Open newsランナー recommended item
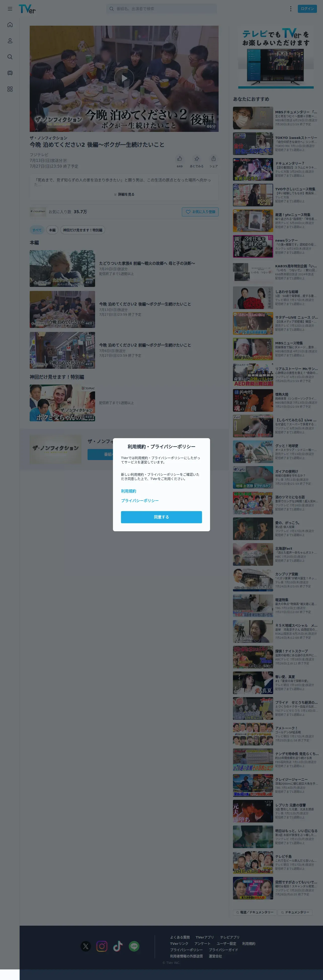The width and height of the screenshot is (323, 980). 276,247
